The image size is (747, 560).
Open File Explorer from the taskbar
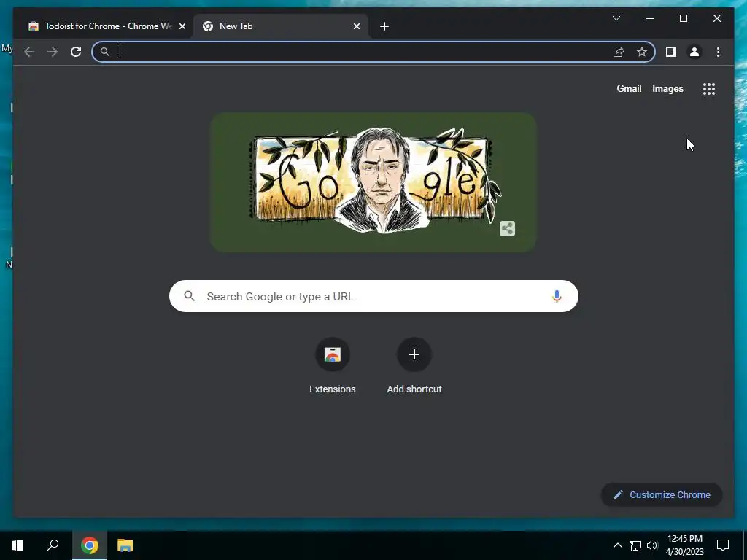pyautogui.click(x=125, y=545)
